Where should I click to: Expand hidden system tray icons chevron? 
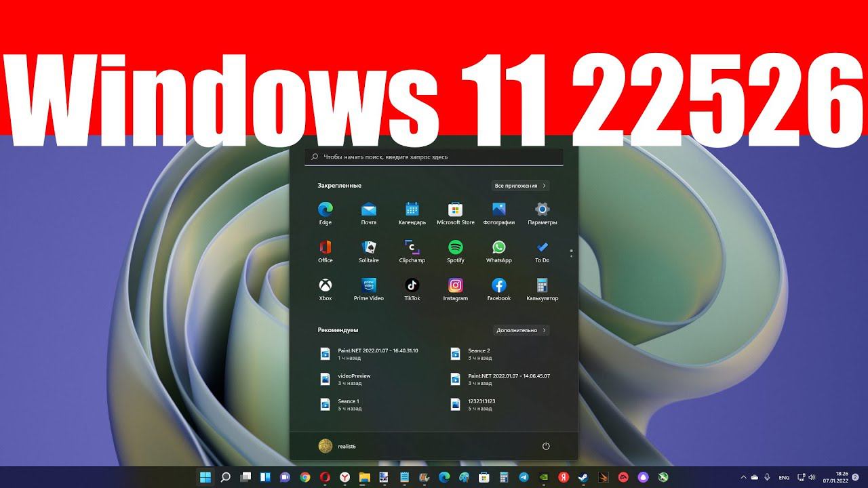click(x=743, y=477)
